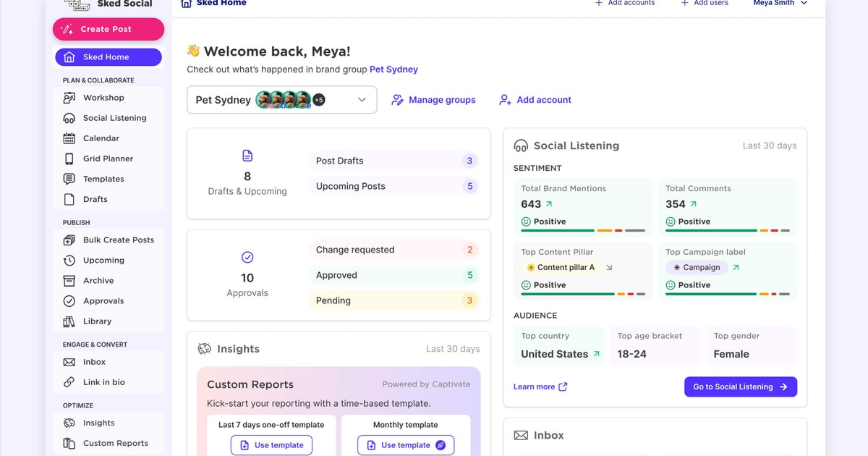Click Social Listening panel headphones icon

pos(521,145)
